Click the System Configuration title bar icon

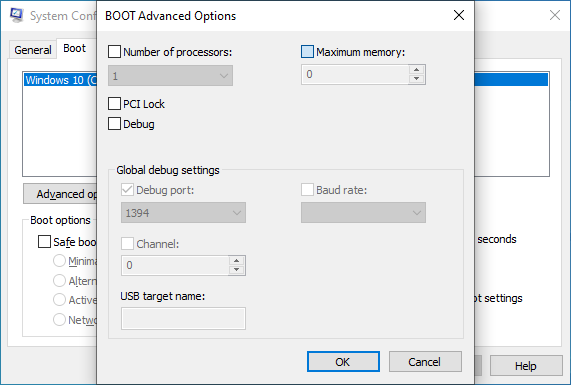click(x=16, y=15)
